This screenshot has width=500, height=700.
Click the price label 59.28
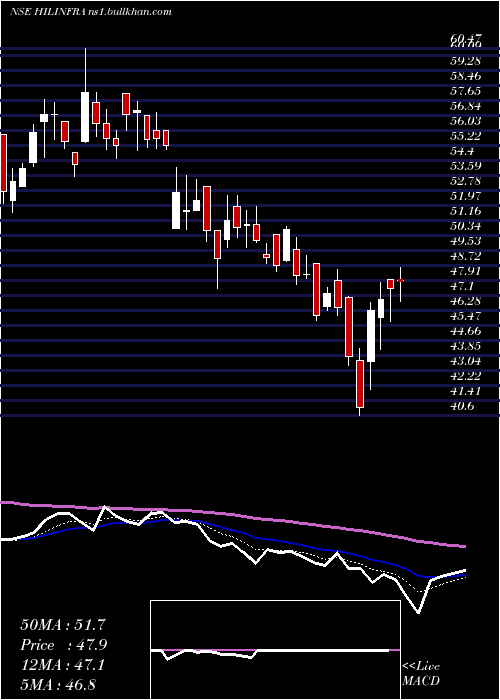tap(465, 61)
